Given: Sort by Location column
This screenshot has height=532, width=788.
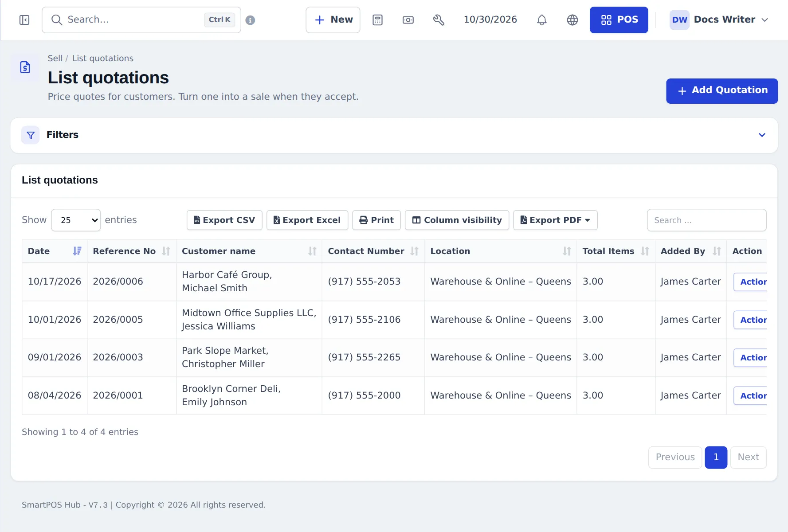Looking at the screenshot, I should pyautogui.click(x=501, y=251).
